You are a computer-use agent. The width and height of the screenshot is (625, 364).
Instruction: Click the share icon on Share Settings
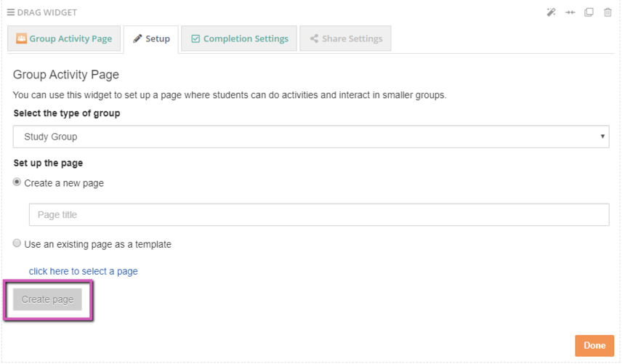tap(314, 39)
